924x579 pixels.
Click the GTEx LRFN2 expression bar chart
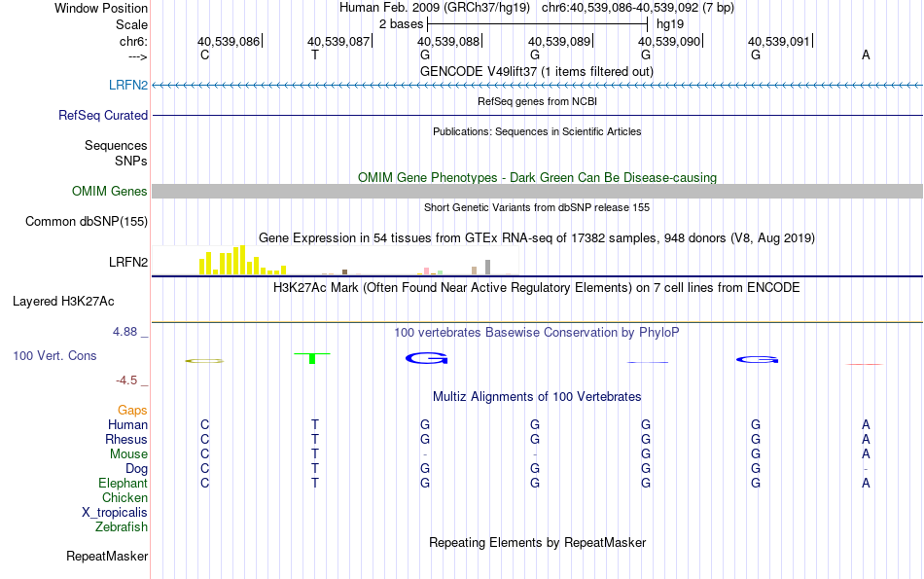pyautogui.click(x=336, y=261)
